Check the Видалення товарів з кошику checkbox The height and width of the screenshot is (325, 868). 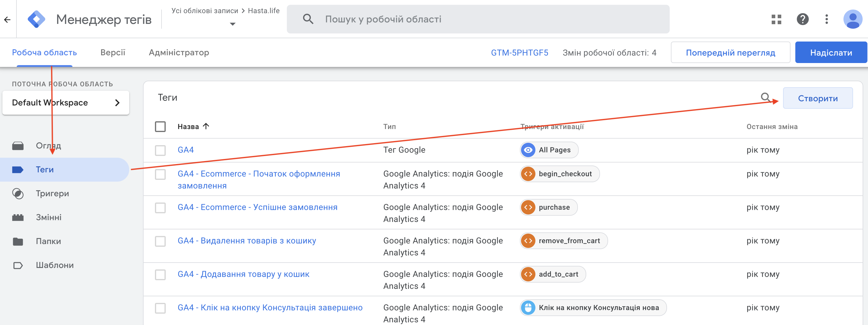click(x=160, y=241)
